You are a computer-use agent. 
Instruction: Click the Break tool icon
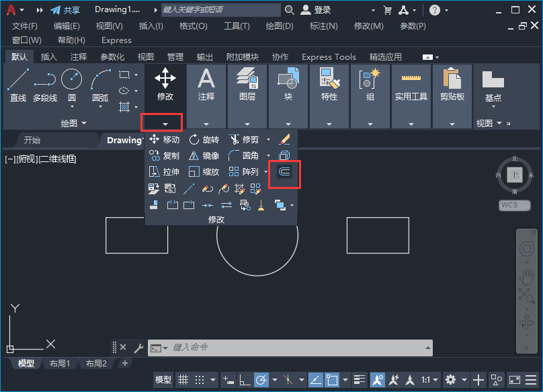[x=173, y=205]
